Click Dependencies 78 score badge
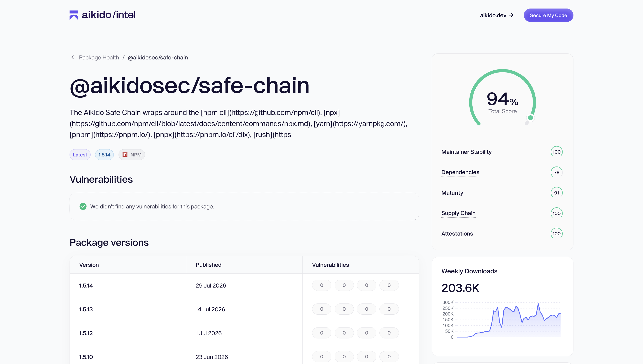 (x=556, y=172)
